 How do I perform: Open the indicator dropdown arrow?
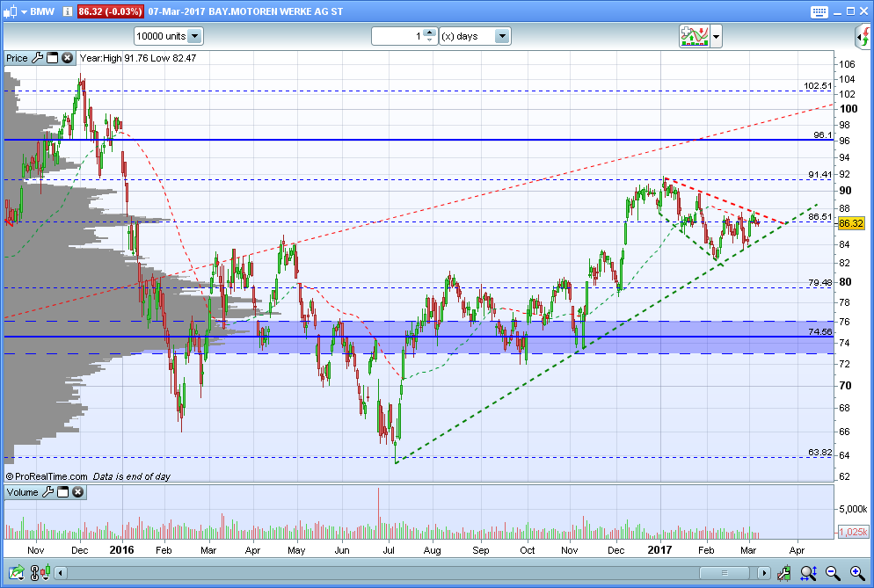717,37
